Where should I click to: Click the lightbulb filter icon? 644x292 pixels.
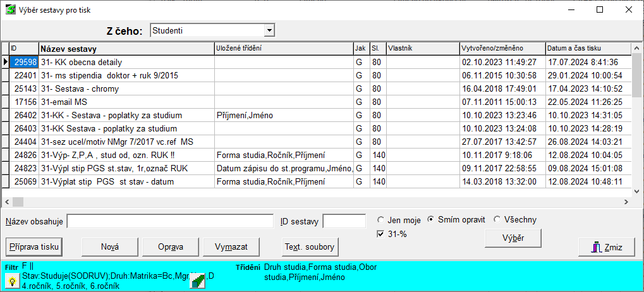coord(11,283)
